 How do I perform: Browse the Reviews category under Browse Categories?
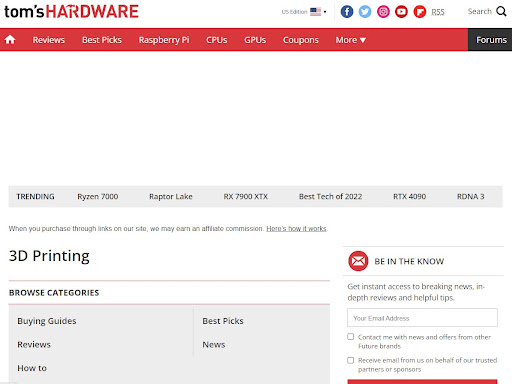click(34, 344)
